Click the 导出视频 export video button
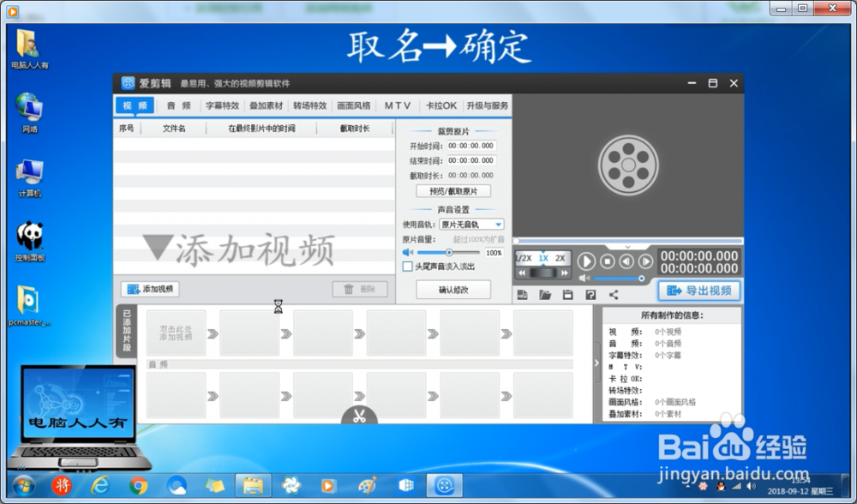Image resolution: width=857 pixels, height=504 pixels. (699, 291)
